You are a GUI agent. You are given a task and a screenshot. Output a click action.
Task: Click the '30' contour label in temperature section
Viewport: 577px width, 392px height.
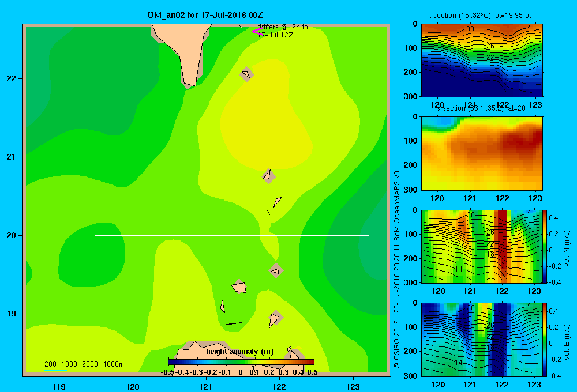tap(470, 29)
